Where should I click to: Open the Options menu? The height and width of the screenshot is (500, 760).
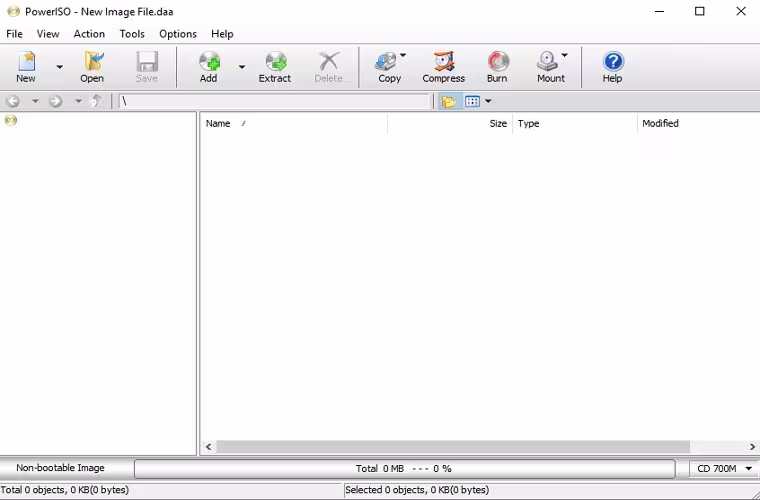click(178, 34)
